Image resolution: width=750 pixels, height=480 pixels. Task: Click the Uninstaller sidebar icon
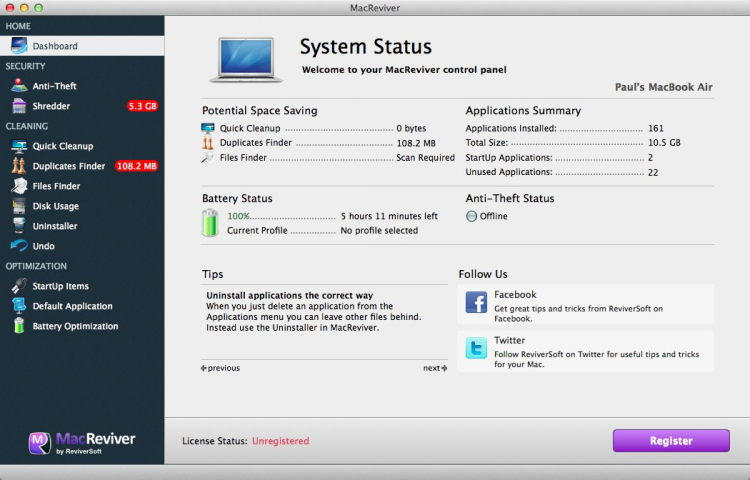click(x=19, y=226)
